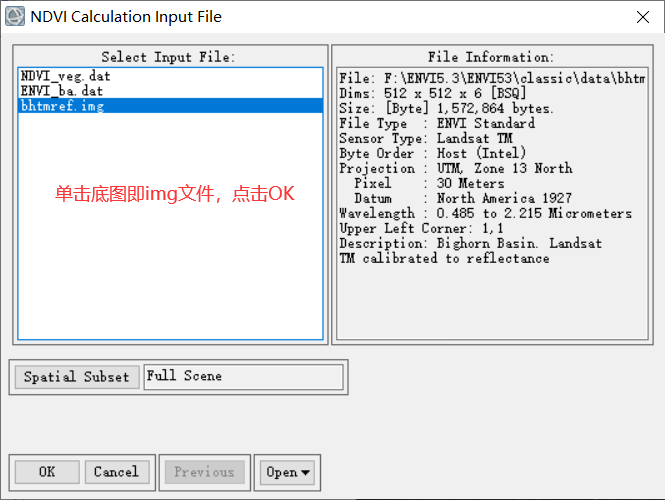Click the Cancel button

click(x=117, y=472)
